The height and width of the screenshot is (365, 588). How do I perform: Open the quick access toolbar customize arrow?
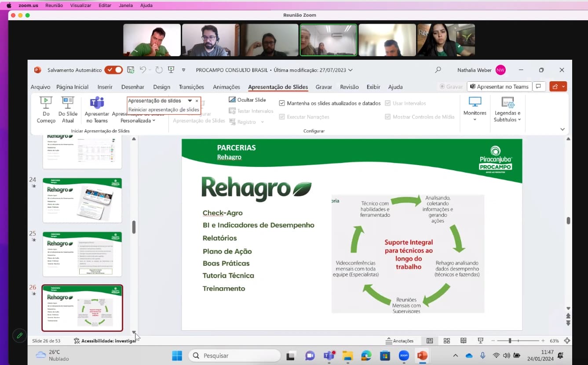pos(183,70)
